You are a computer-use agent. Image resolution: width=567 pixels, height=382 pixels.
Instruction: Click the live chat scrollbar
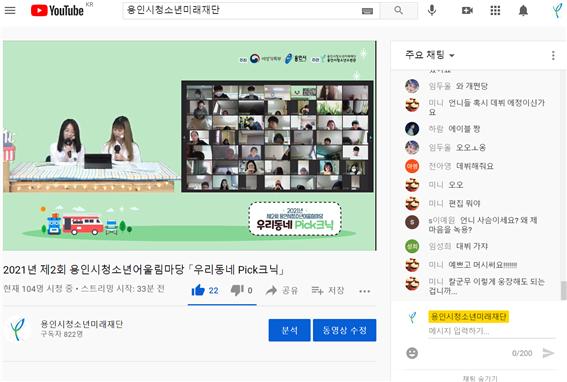(x=563, y=291)
